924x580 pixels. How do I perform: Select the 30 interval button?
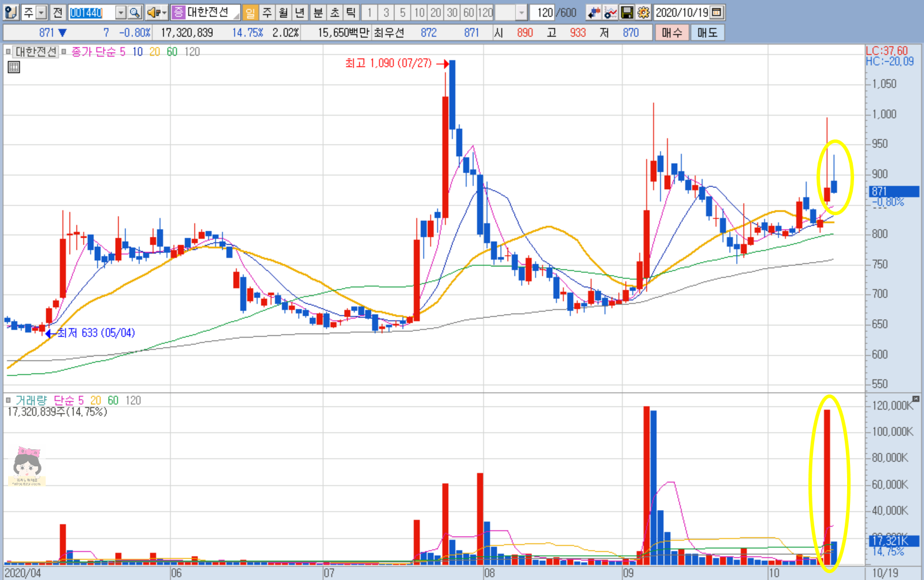tap(452, 12)
